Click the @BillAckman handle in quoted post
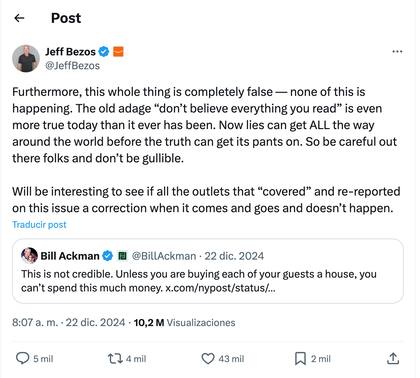 [x=164, y=256]
